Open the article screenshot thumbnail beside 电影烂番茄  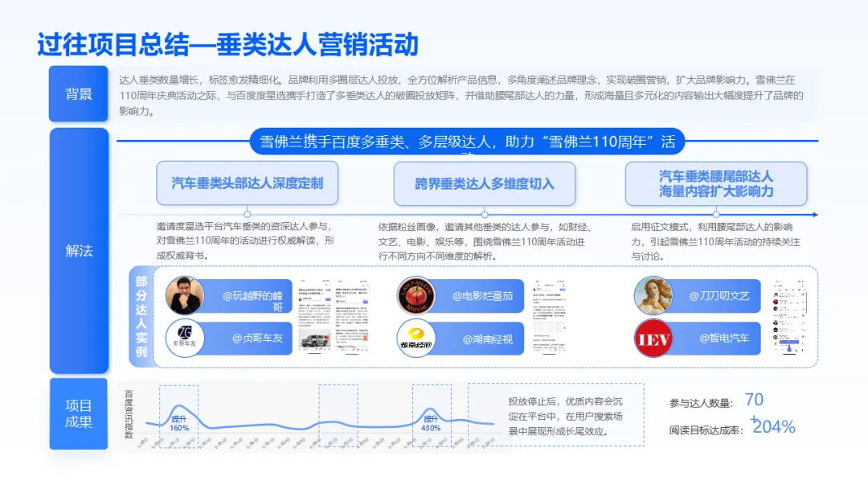[x=549, y=316]
